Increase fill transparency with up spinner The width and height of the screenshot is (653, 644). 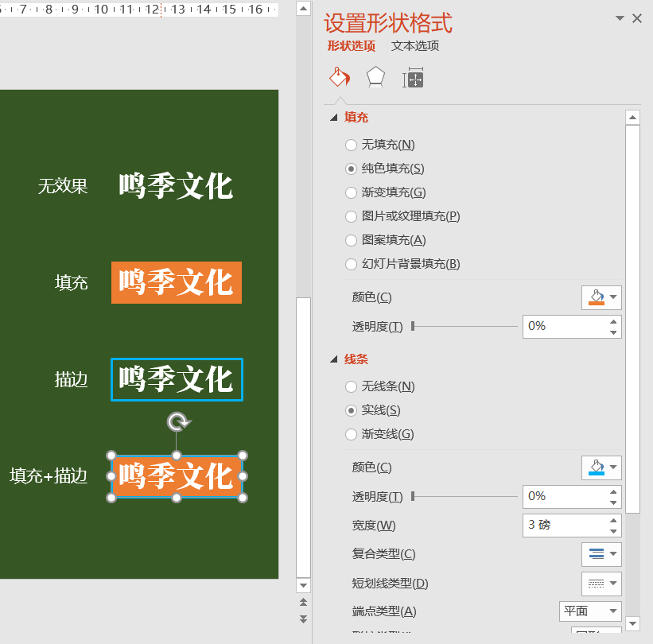coord(613,322)
